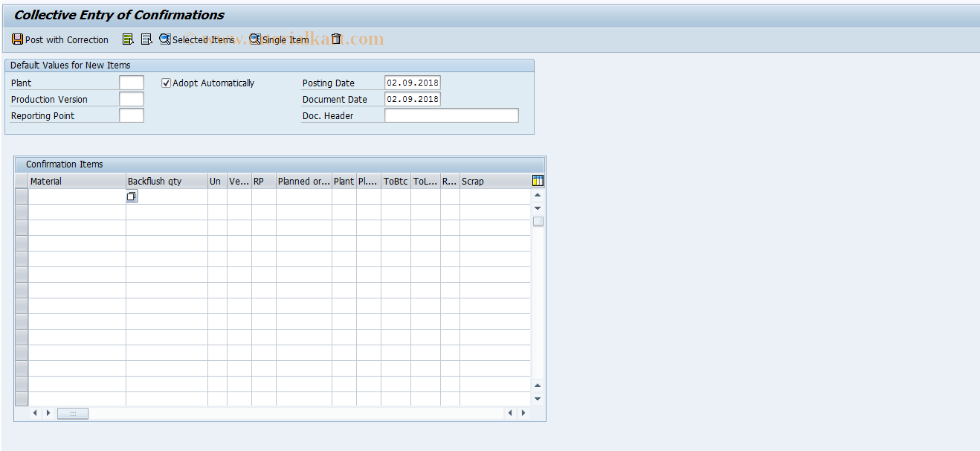Image resolution: width=980 pixels, height=451 pixels.
Task: Open the table layout configuration icon
Action: pos(538,180)
